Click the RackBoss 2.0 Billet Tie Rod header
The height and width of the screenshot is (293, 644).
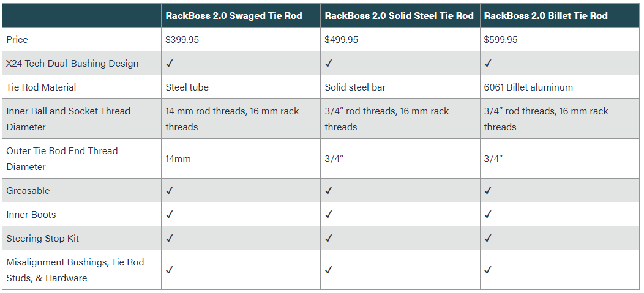pos(545,15)
